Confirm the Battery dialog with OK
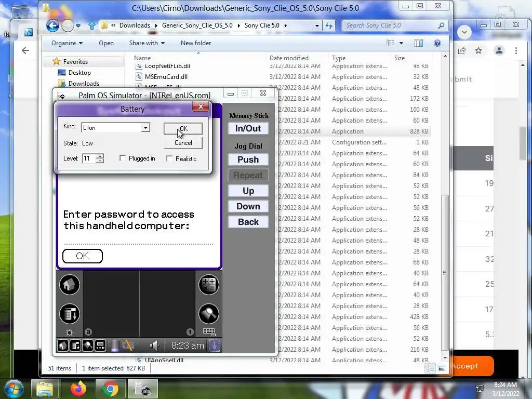Screen dimensions: 532x399 [183, 129]
